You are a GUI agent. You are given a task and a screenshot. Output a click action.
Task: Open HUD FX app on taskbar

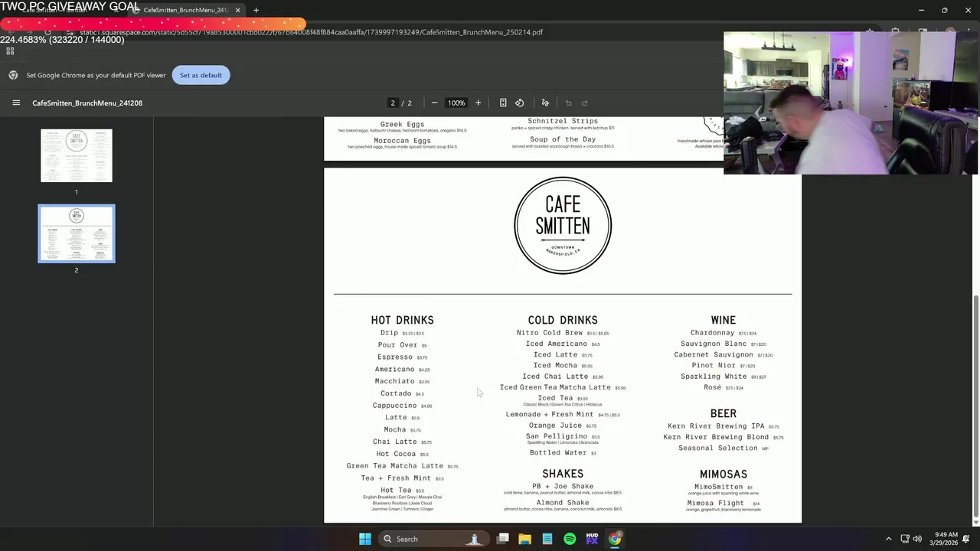(592, 539)
